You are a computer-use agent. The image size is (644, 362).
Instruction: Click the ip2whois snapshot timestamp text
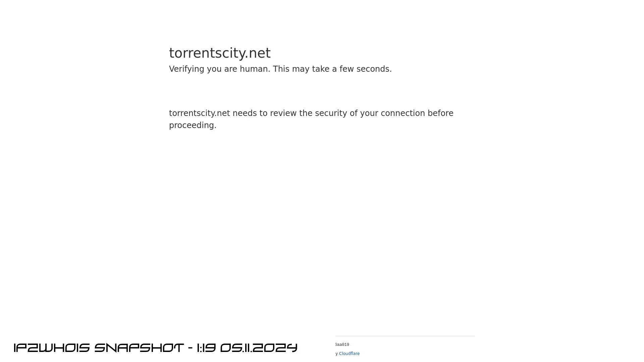click(155, 347)
